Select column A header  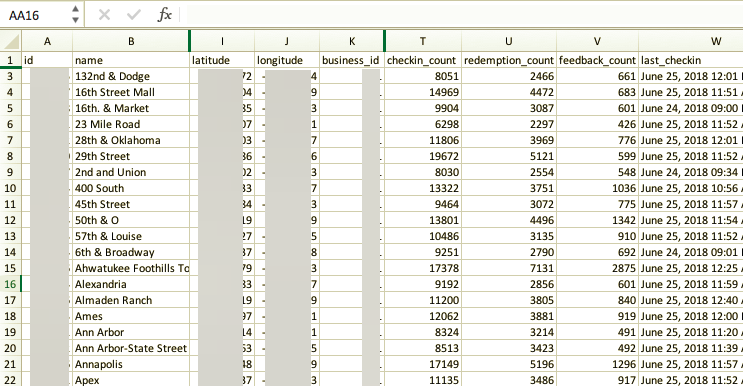click(47, 41)
